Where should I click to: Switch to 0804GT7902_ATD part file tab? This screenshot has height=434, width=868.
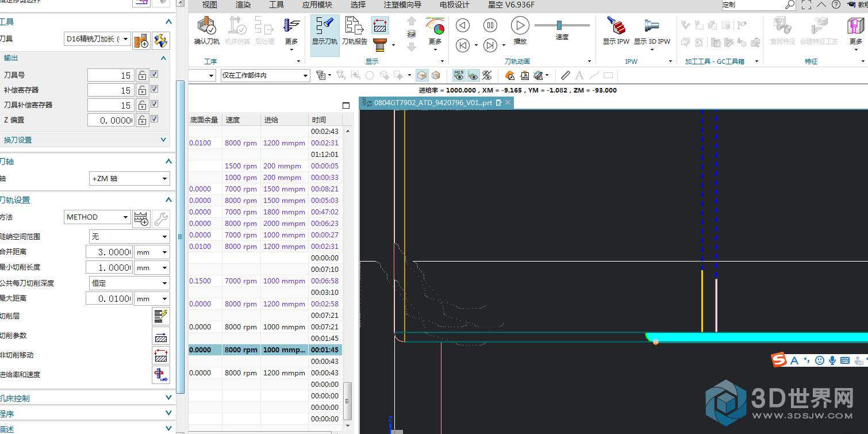click(436, 103)
